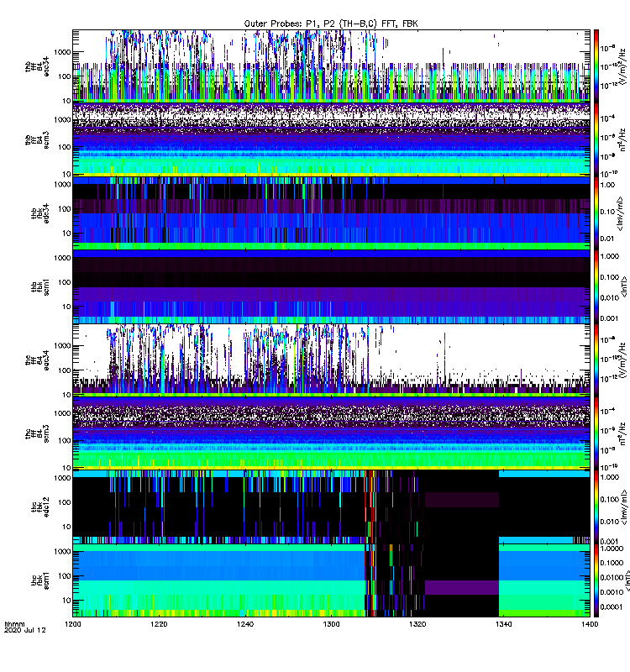Click the nT²/Hz unit label of the thb scm3 colorbar

point(623,140)
